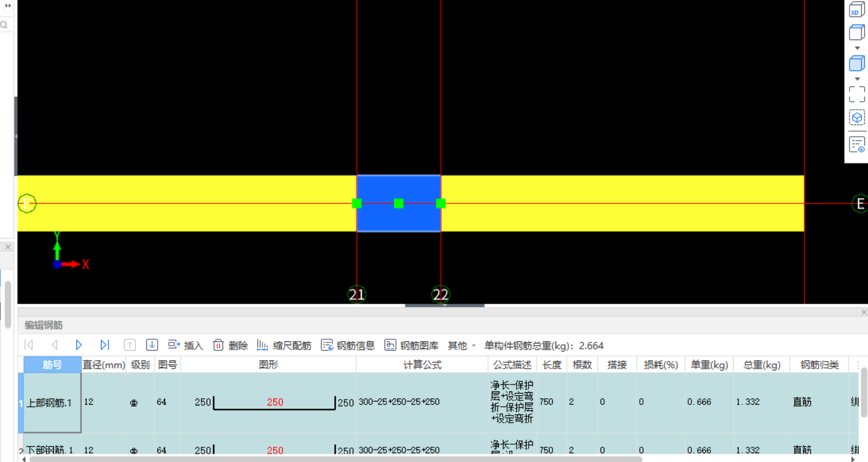This screenshot has width=868, height=462.
Task: Click the 直径(mm) column header
Action: click(104, 365)
